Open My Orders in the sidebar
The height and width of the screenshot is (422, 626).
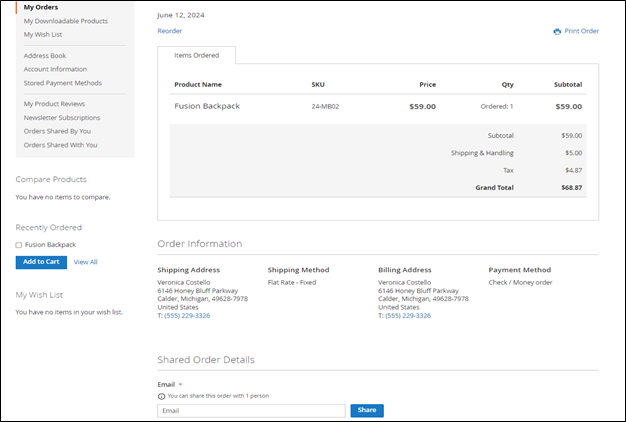[x=41, y=7]
